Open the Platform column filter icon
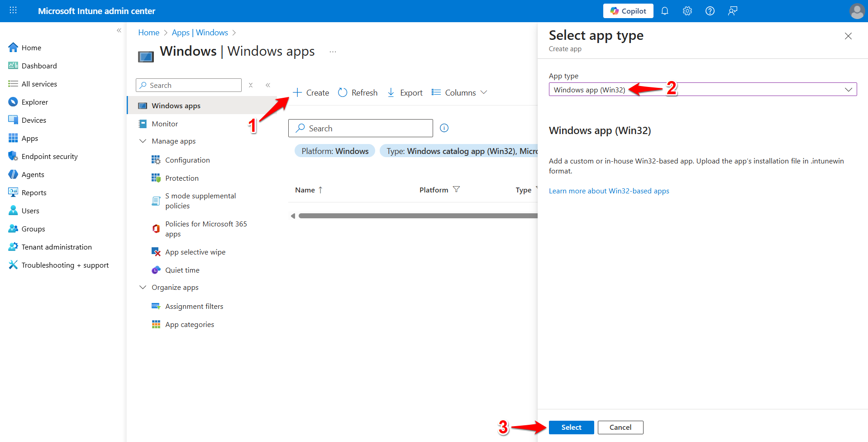Viewport: 868px width, 442px height. [x=456, y=189]
